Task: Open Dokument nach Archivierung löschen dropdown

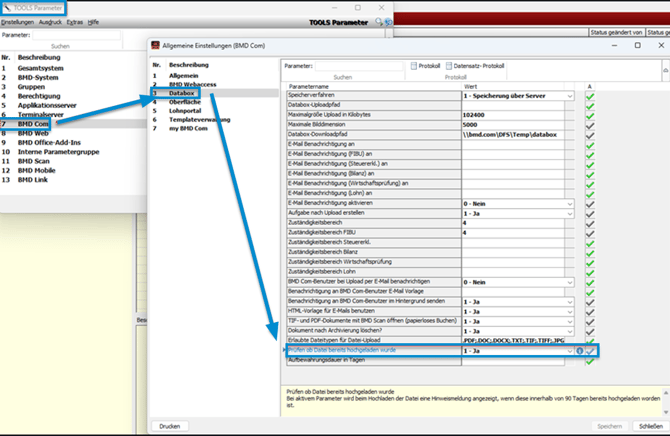Action: 570,332
